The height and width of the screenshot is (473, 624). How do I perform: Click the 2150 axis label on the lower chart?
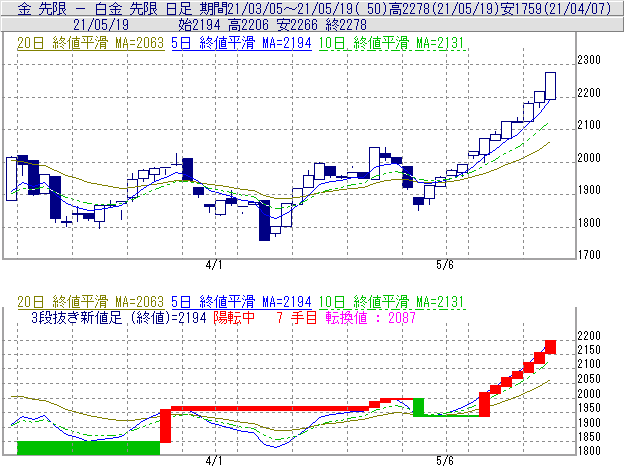(x=589, y=350)
